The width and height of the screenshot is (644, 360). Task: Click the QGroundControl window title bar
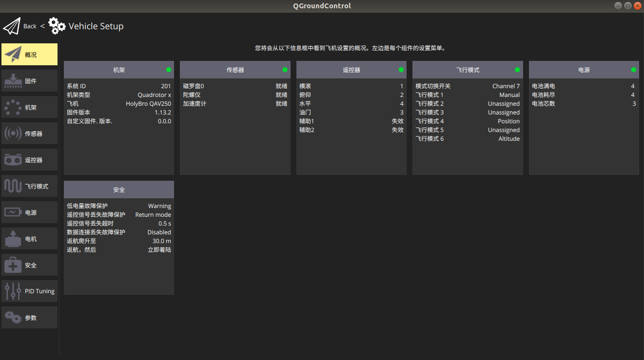click(x=322, y=6)
